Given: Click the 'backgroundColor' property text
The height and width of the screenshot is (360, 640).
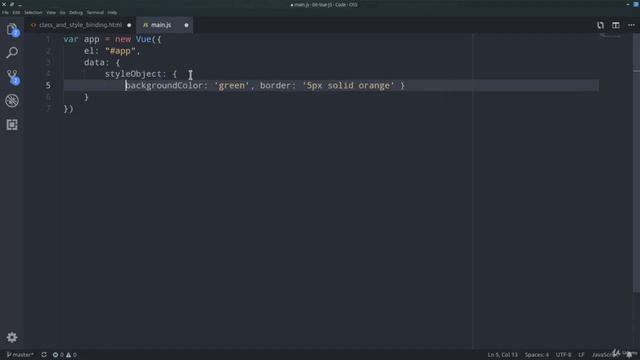Looking at the screenshot, I should 164,85.
